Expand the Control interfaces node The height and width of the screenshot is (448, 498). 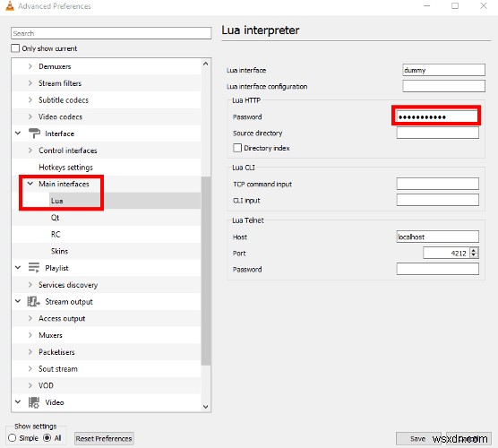click(30, 151)
